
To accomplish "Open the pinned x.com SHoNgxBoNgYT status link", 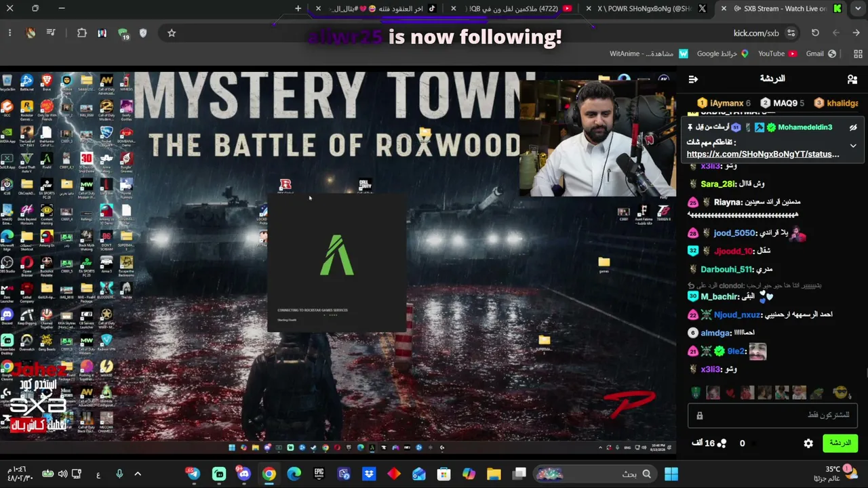I will (763, 155).
